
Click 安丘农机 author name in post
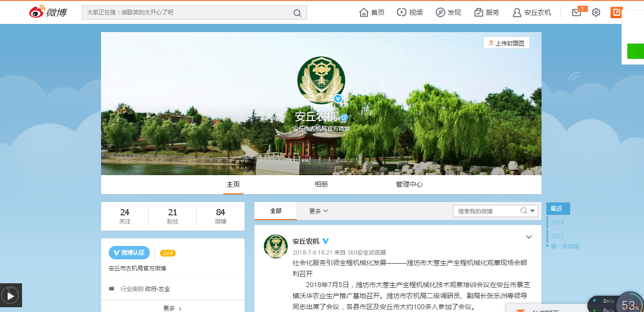coord(306,241)
